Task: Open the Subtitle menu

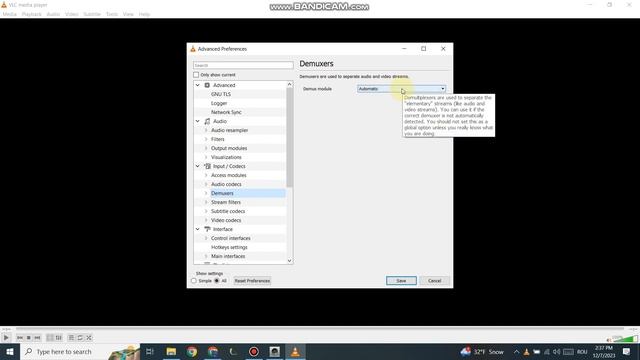Action: coord(92,14)
